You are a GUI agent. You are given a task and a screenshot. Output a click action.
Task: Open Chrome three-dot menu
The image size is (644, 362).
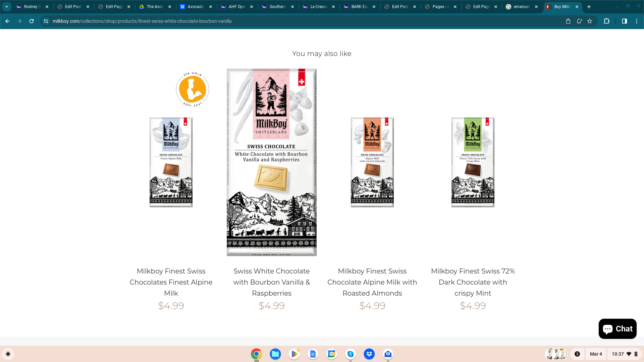pyautogui.click(x=637, y=21)
